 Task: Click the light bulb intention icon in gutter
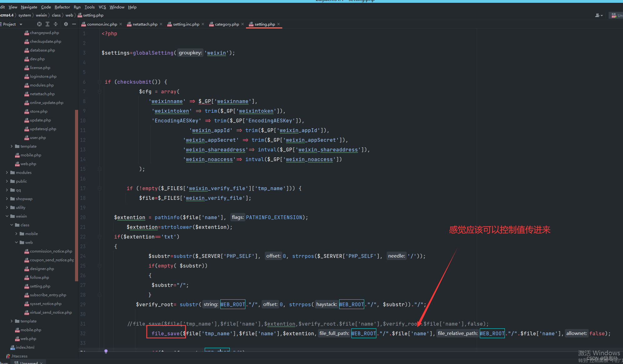click(x=106, y=351)
